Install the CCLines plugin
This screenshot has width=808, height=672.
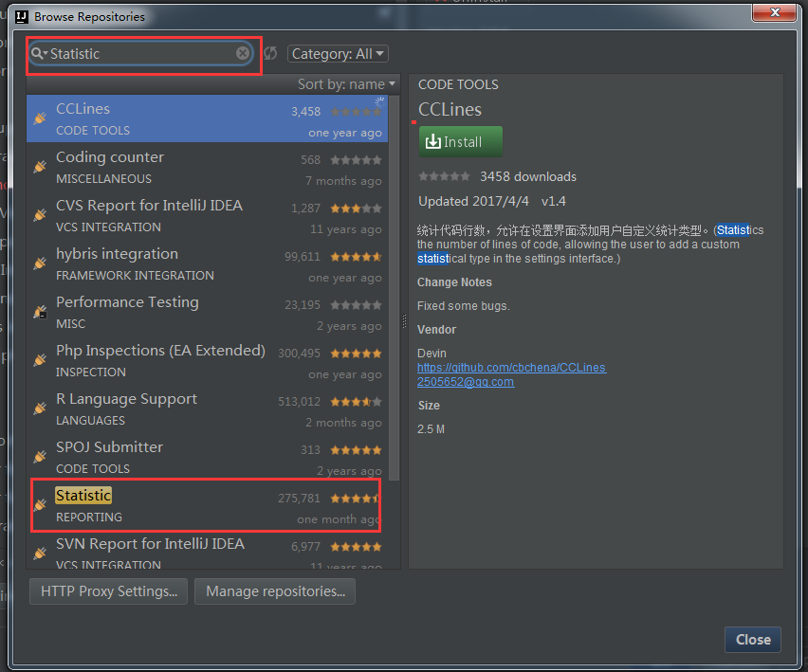click(x=461, y=141)
